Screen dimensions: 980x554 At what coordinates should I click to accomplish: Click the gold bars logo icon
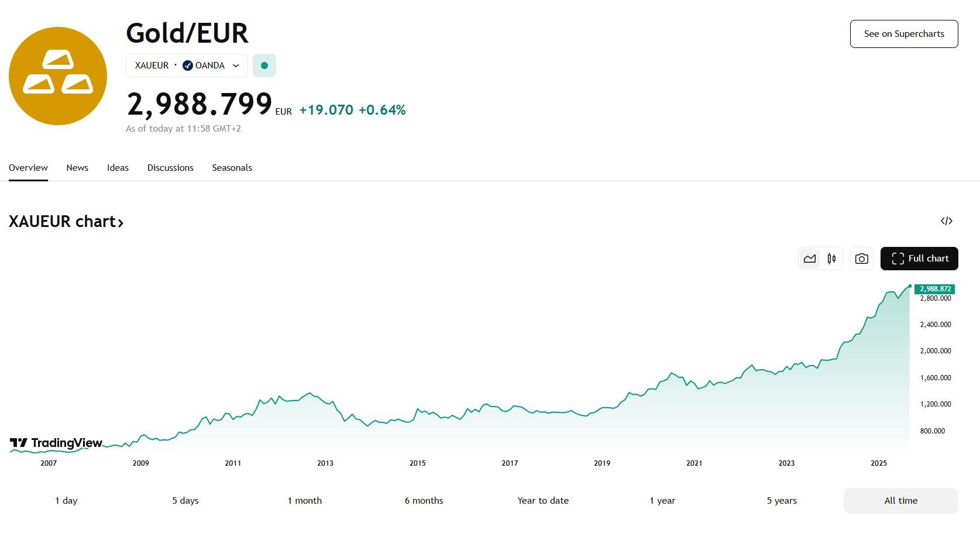click(58, 76)
